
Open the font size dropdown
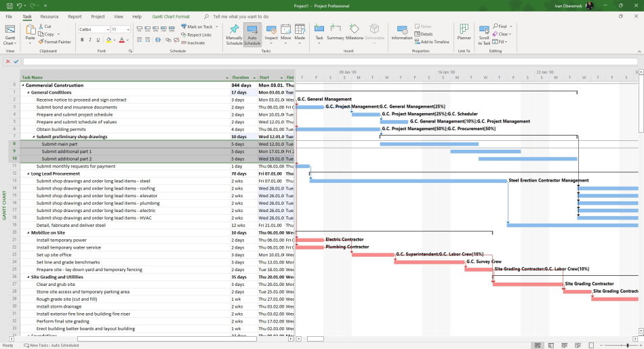[128, 30]
